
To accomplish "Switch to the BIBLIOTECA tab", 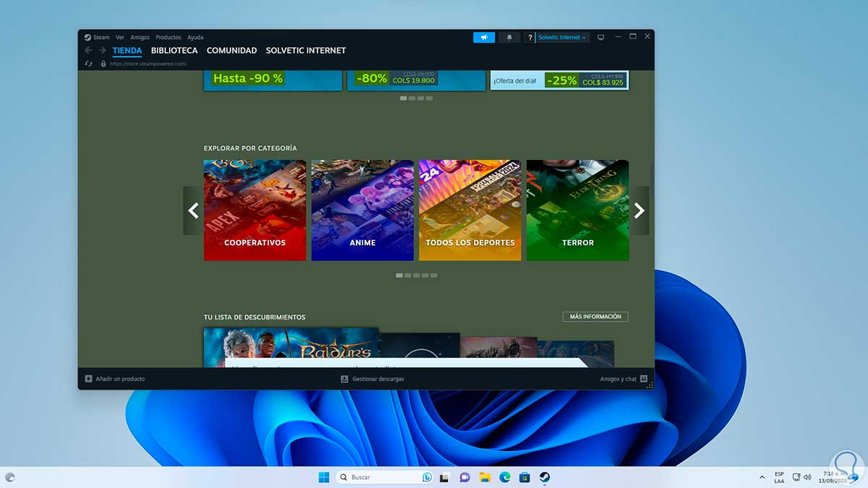I will click(x=174, y=51).
